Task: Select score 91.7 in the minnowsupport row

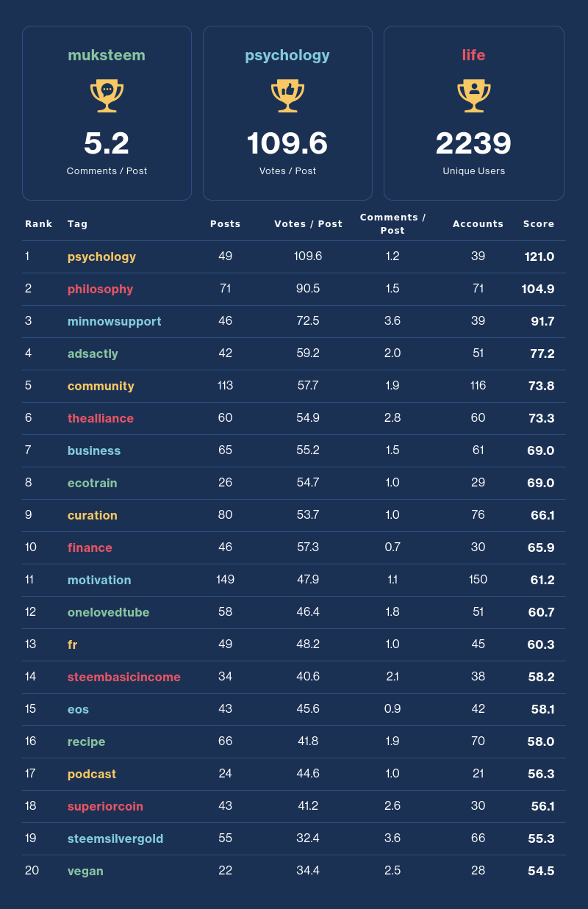Action: [542, 322]
